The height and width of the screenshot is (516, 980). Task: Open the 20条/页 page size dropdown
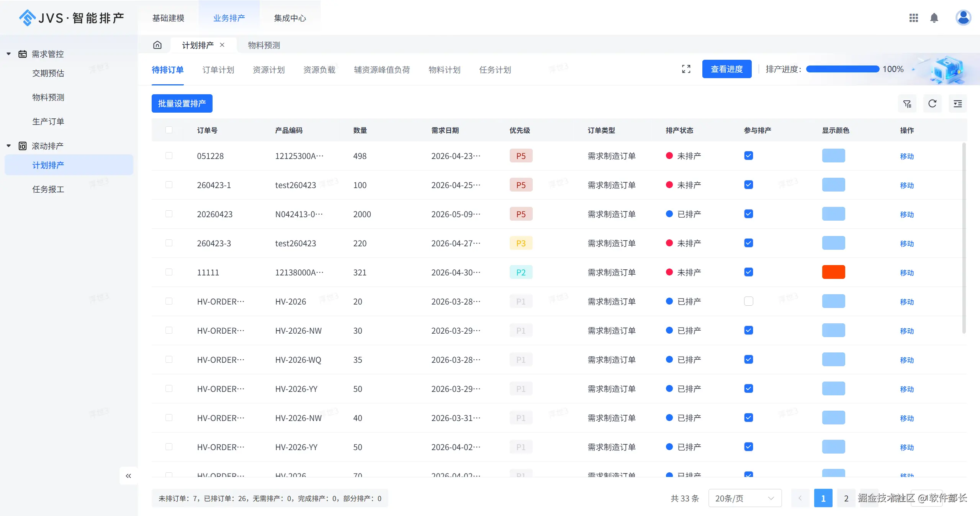[x=744, y=498]
